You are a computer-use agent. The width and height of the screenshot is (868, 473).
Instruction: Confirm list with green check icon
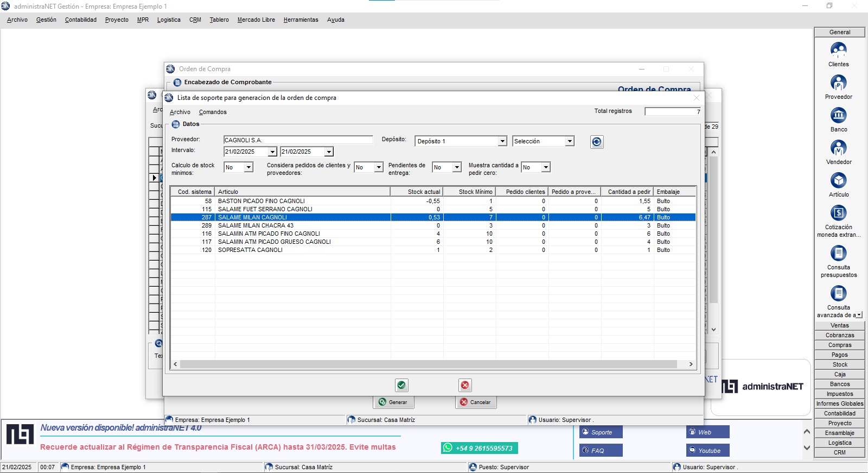pyautogui.click(x=401, y=385)
